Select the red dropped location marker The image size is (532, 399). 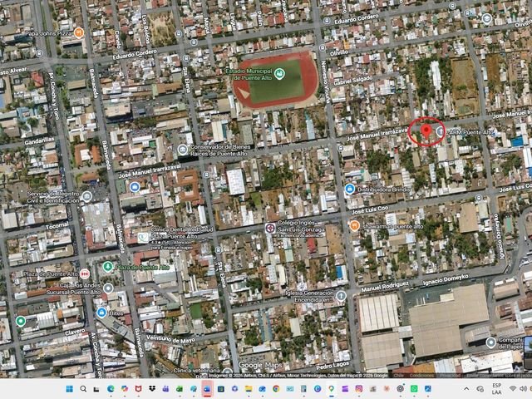coord(426,131)
